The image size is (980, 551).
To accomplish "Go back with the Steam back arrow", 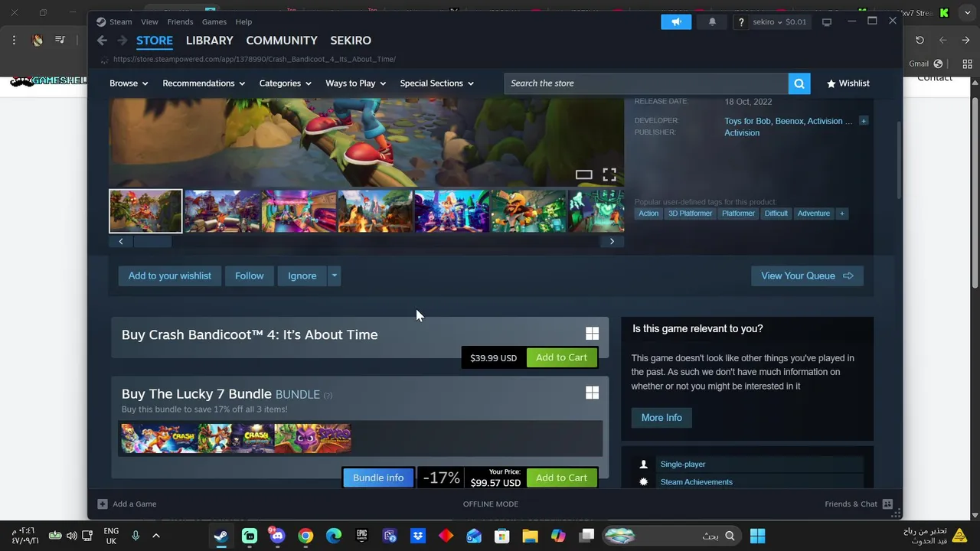I will 102,41.
